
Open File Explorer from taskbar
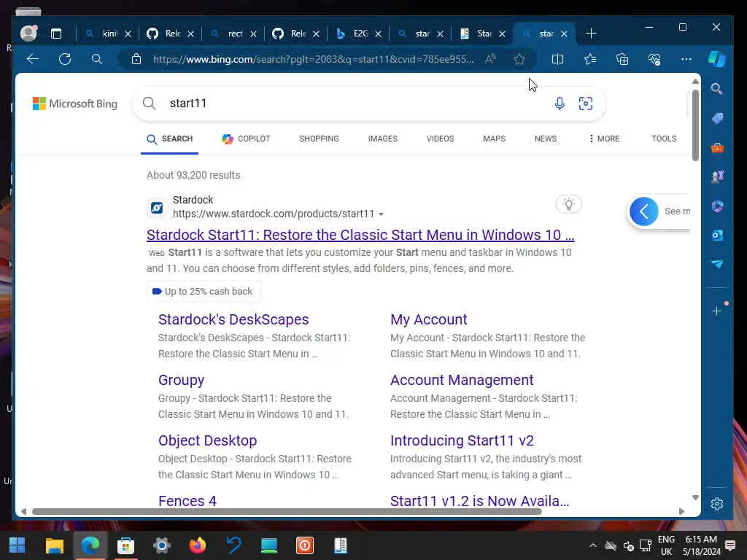click(x=54, y=545)
